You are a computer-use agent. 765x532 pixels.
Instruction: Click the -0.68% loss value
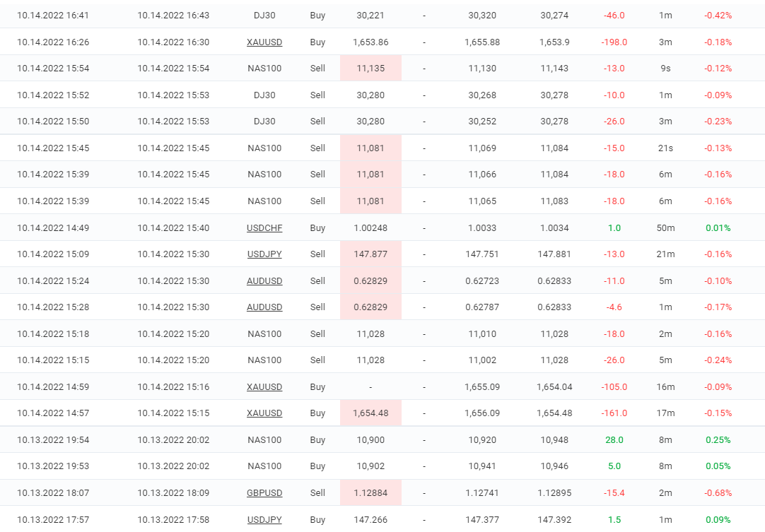[x=718, y=492]
